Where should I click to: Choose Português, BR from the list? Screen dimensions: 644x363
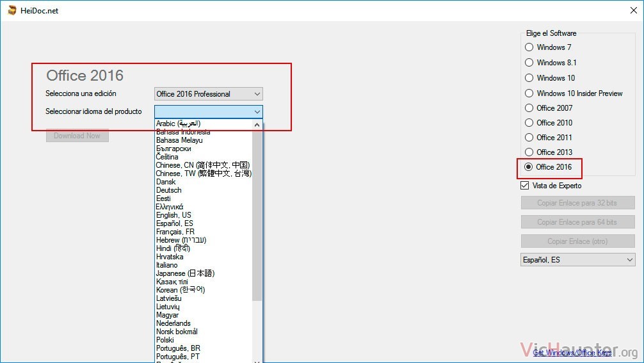(204, 348)
